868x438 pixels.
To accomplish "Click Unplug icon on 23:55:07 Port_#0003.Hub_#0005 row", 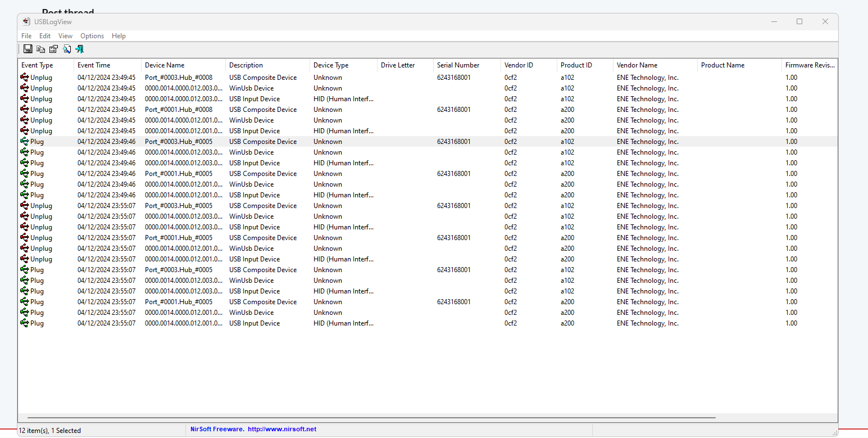I will point(25,206).
